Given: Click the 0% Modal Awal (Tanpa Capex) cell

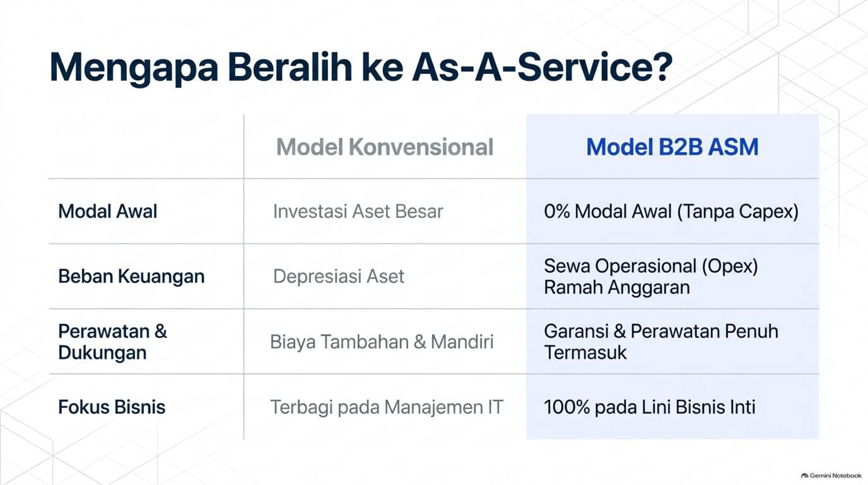Looking at the screenshot, I should click(671, 212).
